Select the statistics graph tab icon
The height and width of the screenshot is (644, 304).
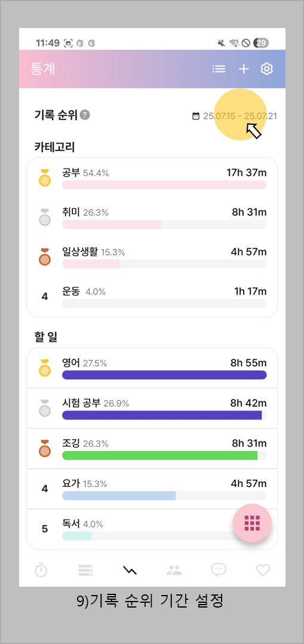tap(130, 570)
